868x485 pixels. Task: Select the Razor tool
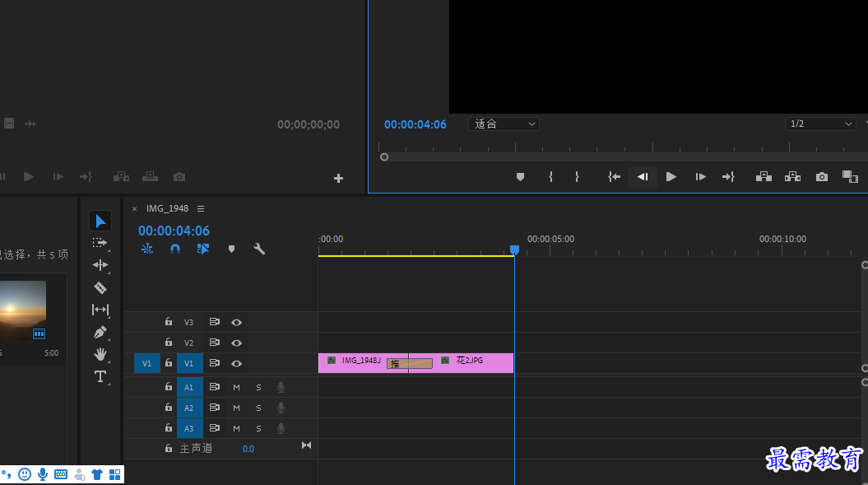coord(100,287)
